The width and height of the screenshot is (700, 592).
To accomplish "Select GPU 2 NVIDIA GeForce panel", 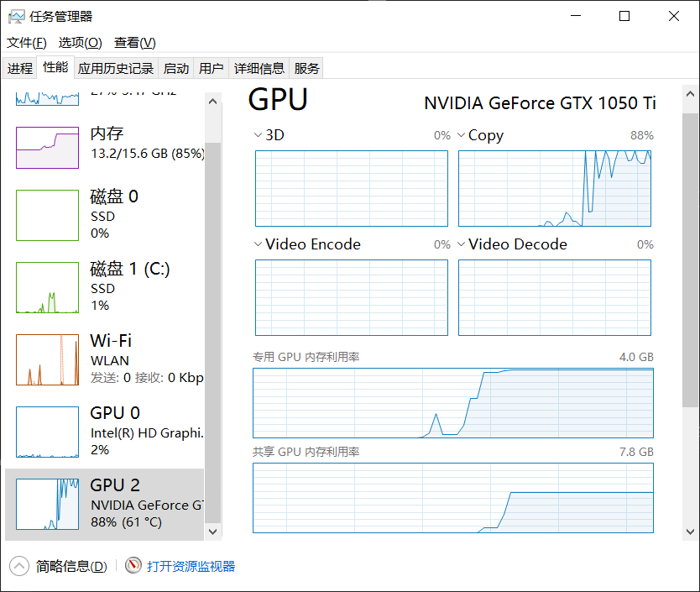I will click(x=101, y=504).
